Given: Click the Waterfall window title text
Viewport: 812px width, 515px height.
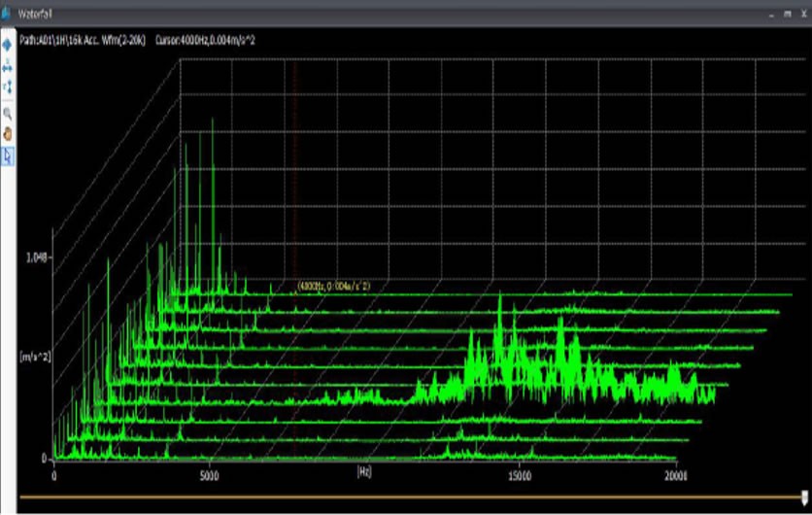Looking at the screenshot, I should click(x=35, y=14).
